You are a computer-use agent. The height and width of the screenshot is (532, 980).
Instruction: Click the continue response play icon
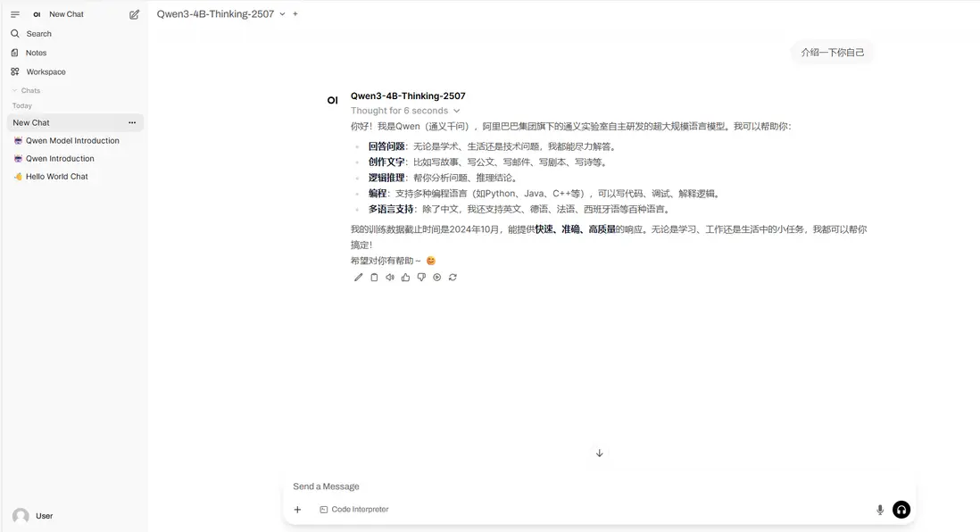click(436, 278)
